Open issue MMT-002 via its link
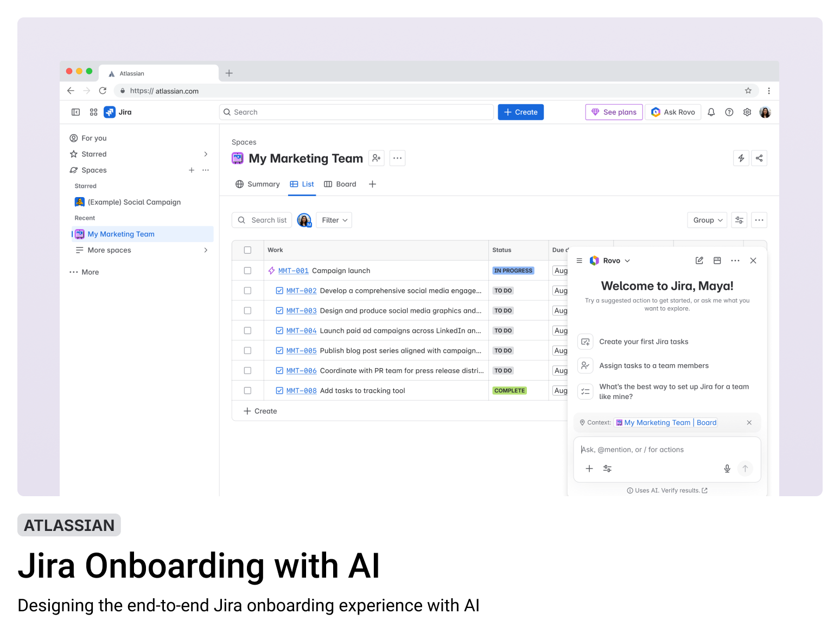 (302, 290)
